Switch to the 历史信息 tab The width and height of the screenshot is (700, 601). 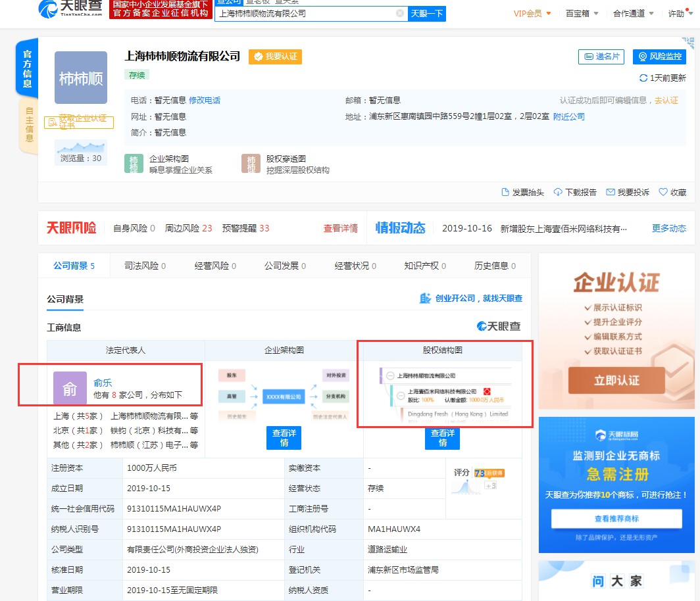[x=495, y=266]
